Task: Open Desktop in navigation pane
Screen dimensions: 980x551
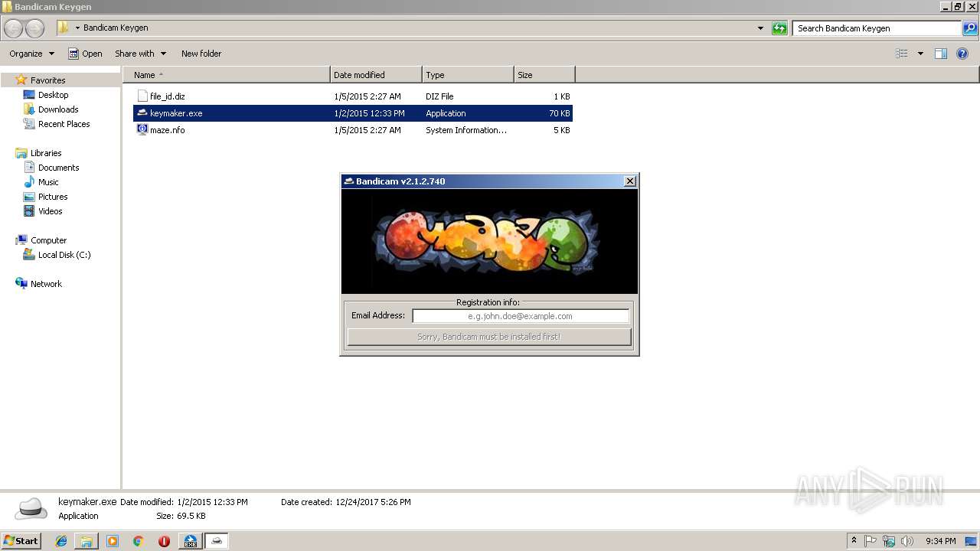Action: (x=53, y=95)
